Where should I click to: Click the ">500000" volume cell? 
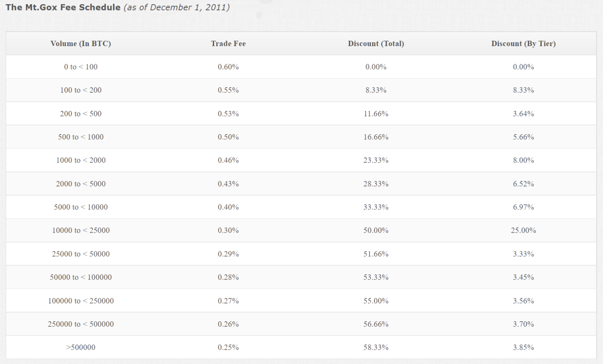(x=80, y=347)
